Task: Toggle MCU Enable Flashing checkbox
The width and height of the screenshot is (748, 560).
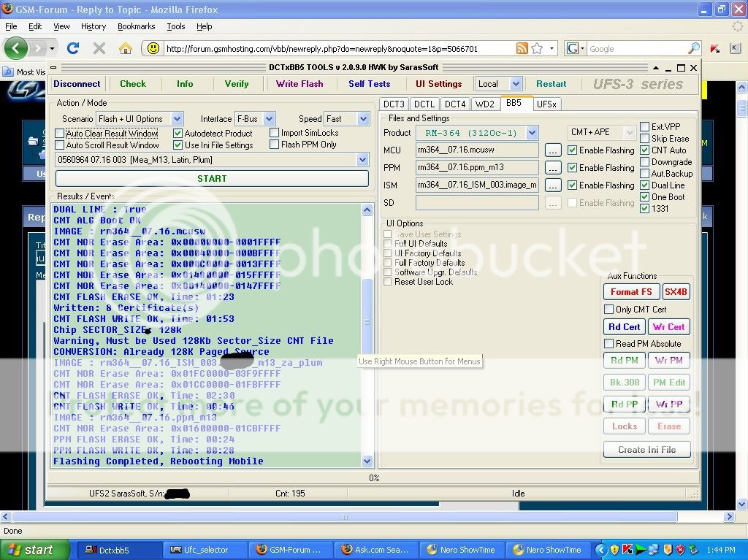Action: 573,150
